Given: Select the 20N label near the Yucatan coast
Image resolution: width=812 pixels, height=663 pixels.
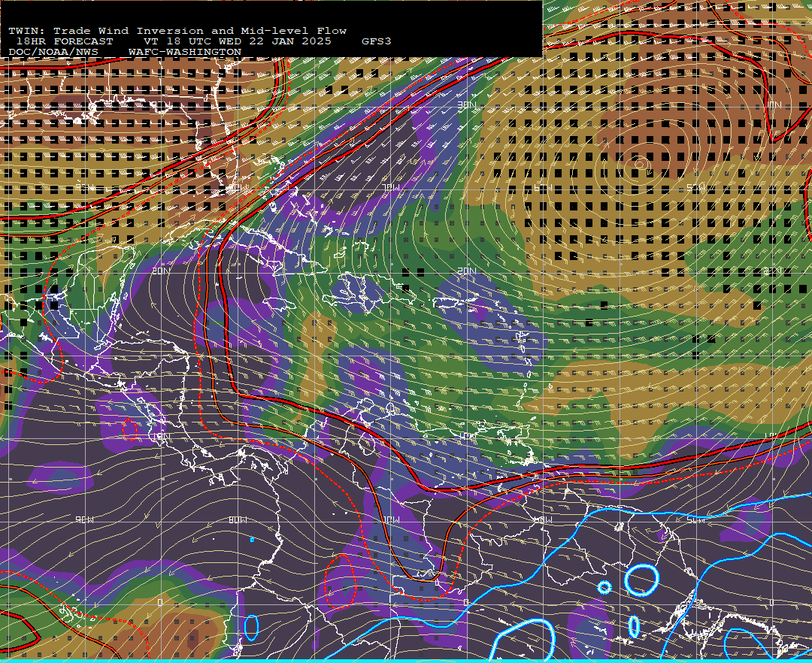Looking at the screenshot, I should [x=161, y=271].
